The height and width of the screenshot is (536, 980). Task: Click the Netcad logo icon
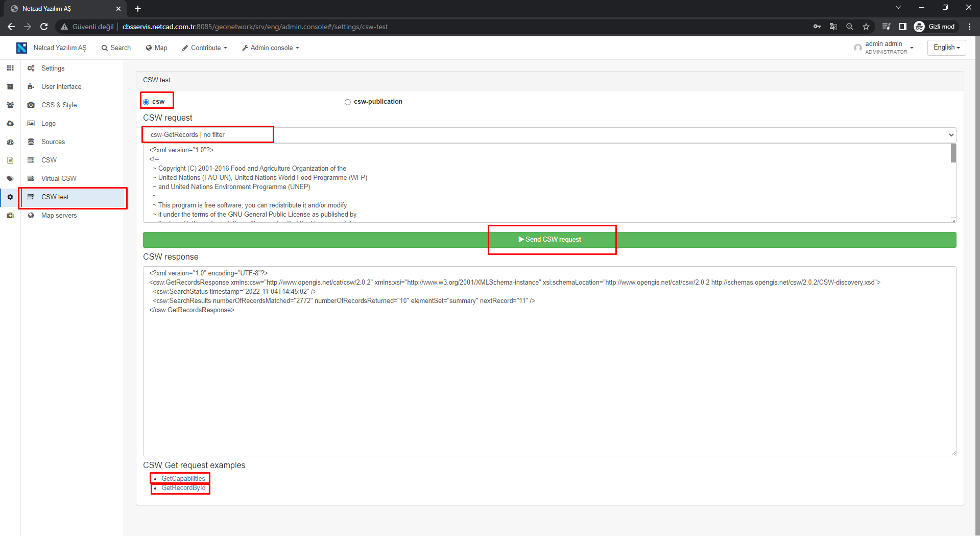(x=21, y=48)
